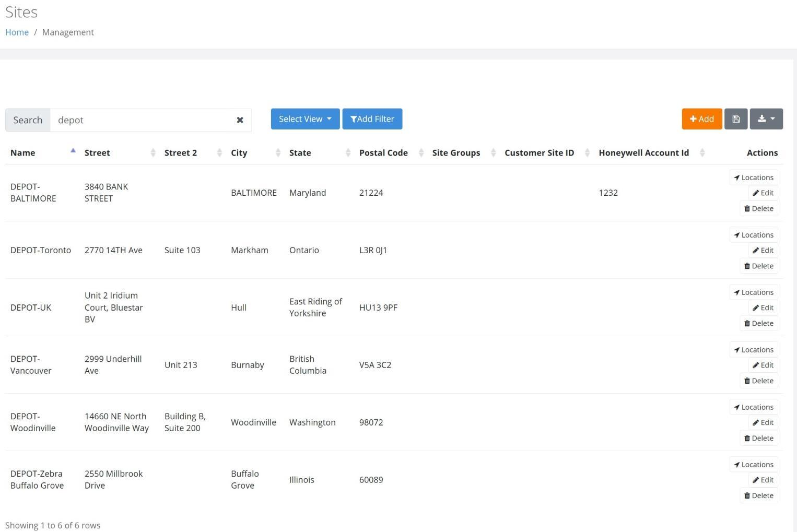Delete the DEPOT-Vancouver site

(759, 381)
